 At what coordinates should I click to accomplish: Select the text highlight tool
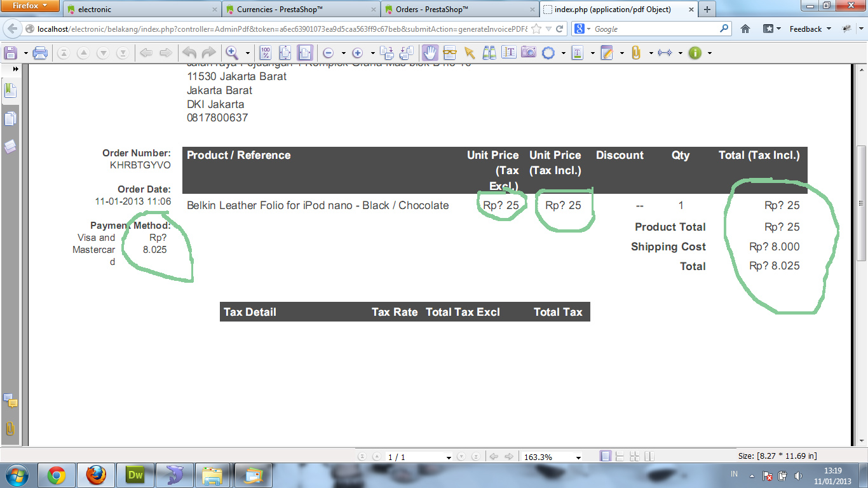click(578, 53)
